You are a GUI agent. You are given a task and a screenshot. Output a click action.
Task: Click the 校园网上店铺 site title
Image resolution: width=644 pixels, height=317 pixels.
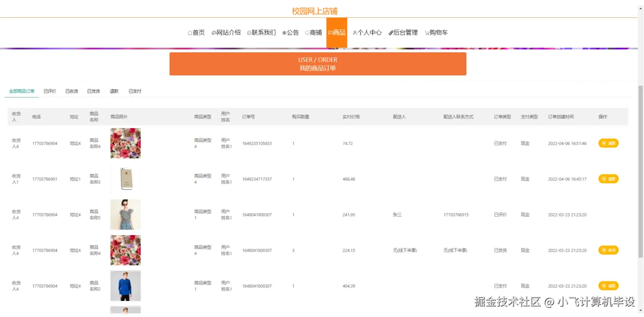(x=315, y=10)
